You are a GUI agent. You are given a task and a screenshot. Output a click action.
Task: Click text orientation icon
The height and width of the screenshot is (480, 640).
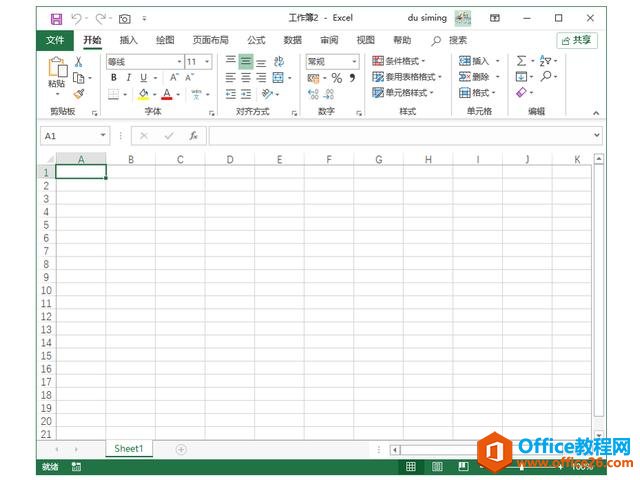tap(267, 94)
